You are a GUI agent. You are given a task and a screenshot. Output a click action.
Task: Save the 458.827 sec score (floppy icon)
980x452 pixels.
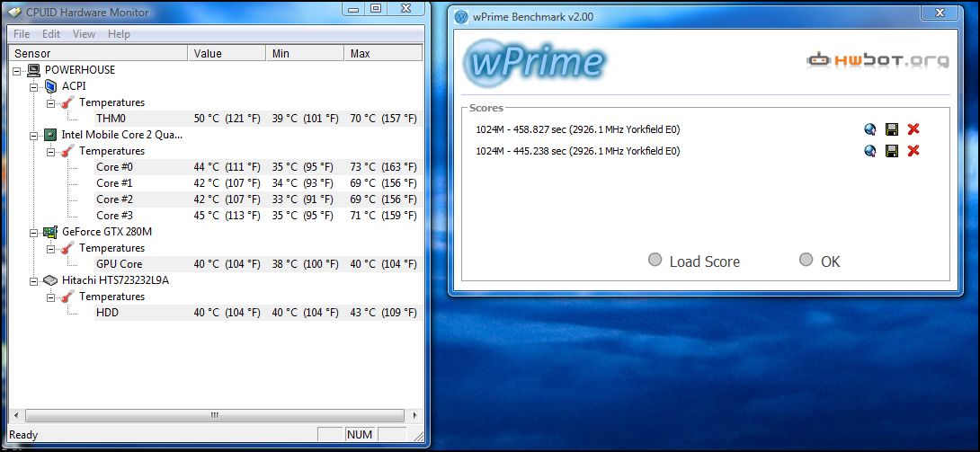tap(892, 130)
